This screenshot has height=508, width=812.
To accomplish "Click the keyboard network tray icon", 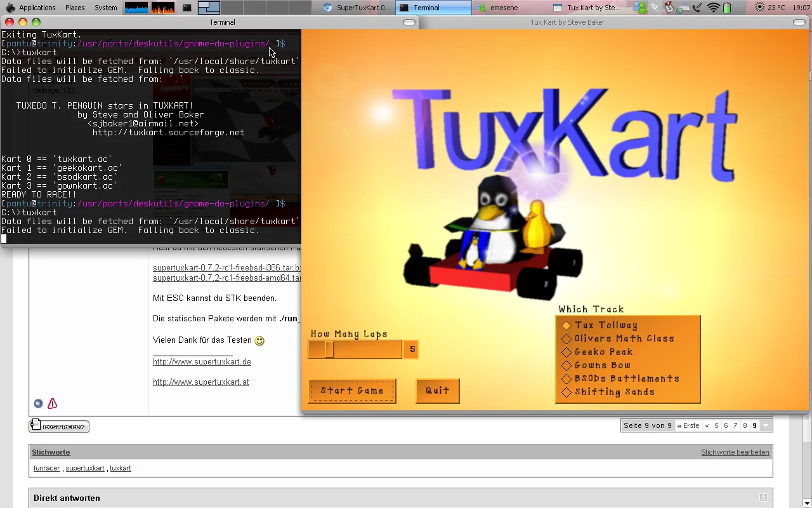I will tap(683, 8).
